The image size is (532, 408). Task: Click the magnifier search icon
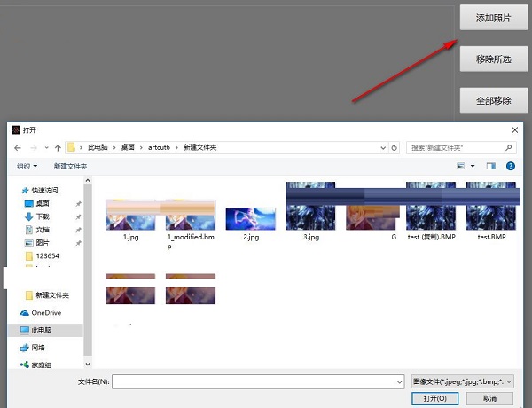(x=508, y=147)
